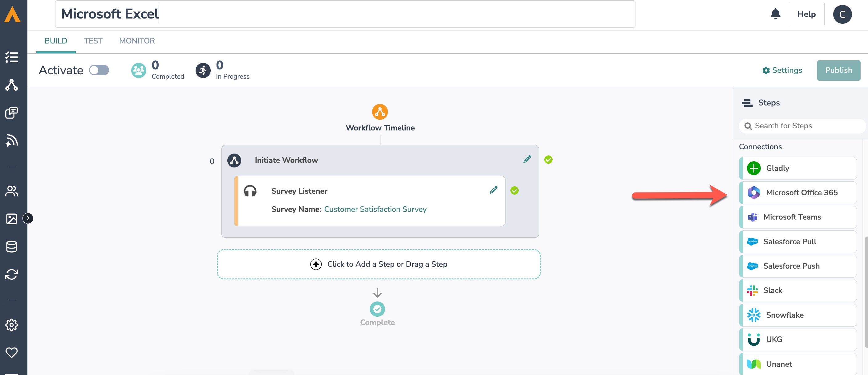Open the workflows icon in left sidebar
The height and width of the screenshot is (375, 868).
tap(12, 85)
